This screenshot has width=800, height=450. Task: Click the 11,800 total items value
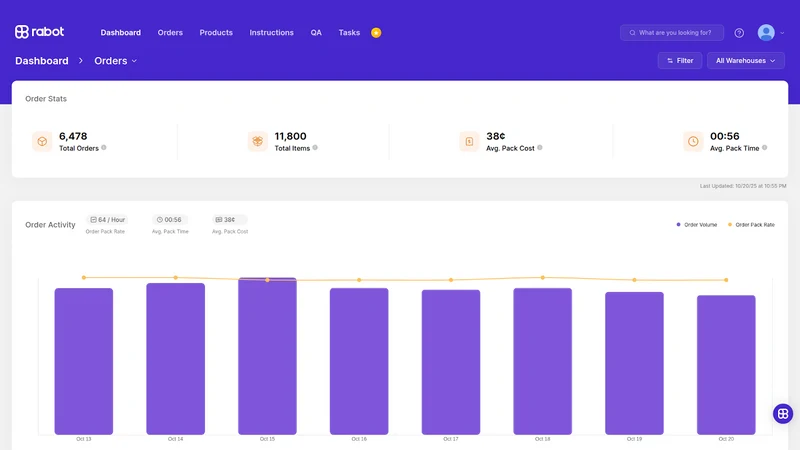(x=290, y=136)
